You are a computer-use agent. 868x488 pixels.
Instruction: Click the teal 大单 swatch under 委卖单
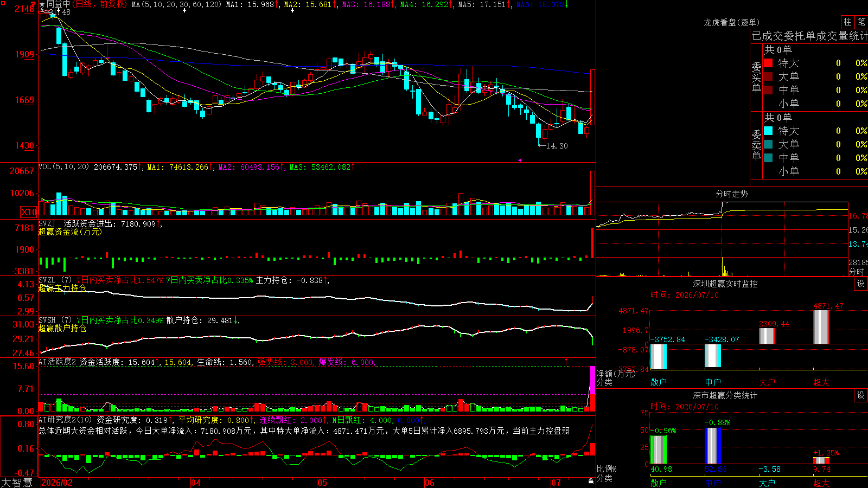[768, 144]
